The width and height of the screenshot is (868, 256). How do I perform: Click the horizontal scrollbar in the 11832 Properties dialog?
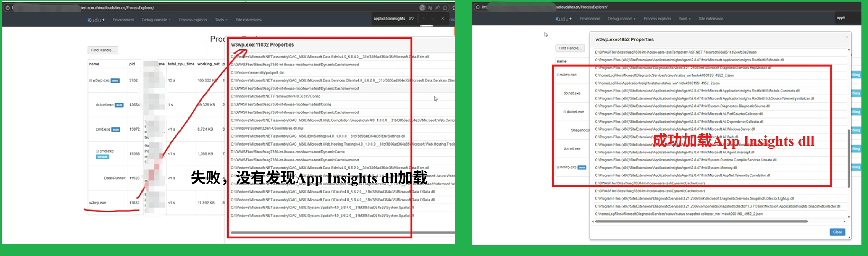(343, 233)
